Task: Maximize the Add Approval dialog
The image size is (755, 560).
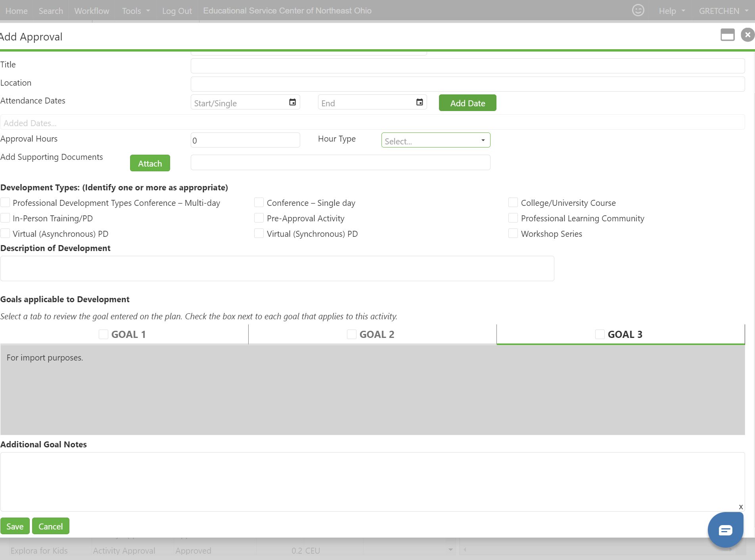Action: (x=728, y=35)
